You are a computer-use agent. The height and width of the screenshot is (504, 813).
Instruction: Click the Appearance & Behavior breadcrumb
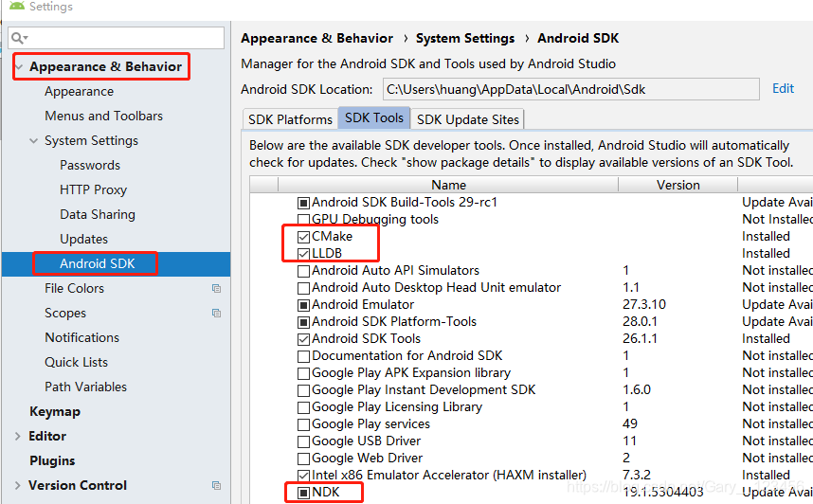(316, 39)
